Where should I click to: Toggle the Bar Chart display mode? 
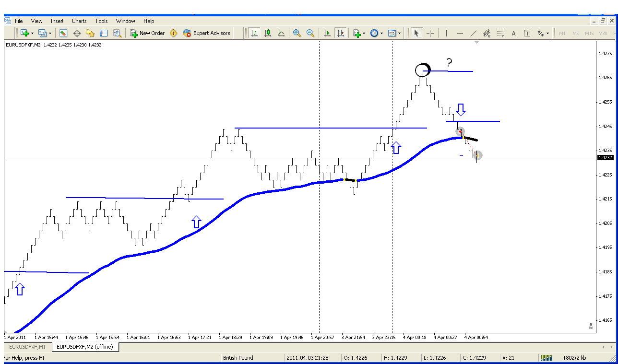(x=254, y=33)
